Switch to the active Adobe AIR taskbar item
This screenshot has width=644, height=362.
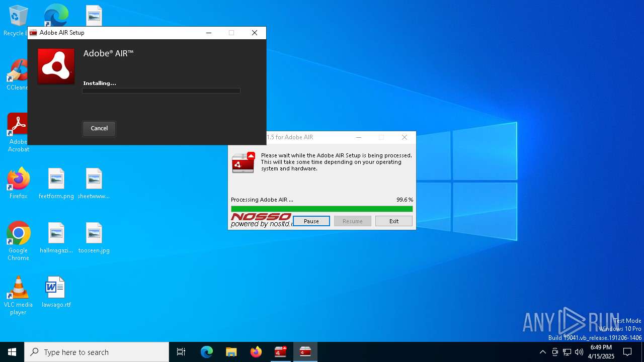[305, 352]
